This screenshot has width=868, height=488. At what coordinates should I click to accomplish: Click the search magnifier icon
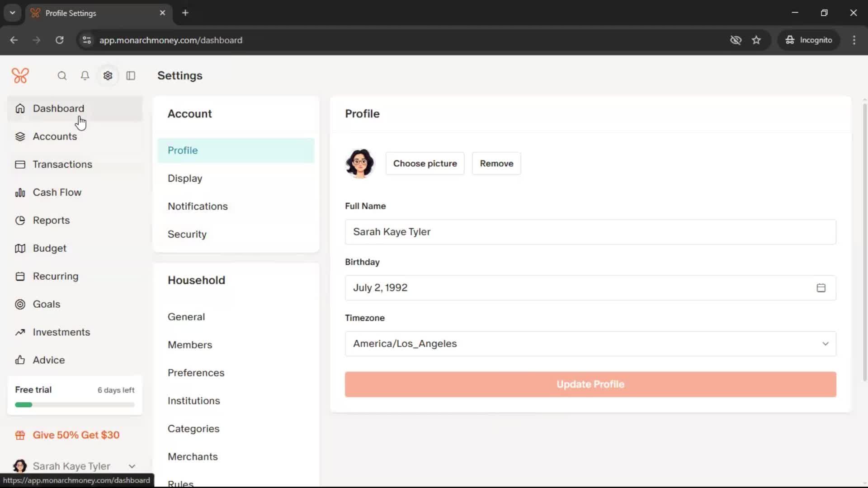pos(62,76)
